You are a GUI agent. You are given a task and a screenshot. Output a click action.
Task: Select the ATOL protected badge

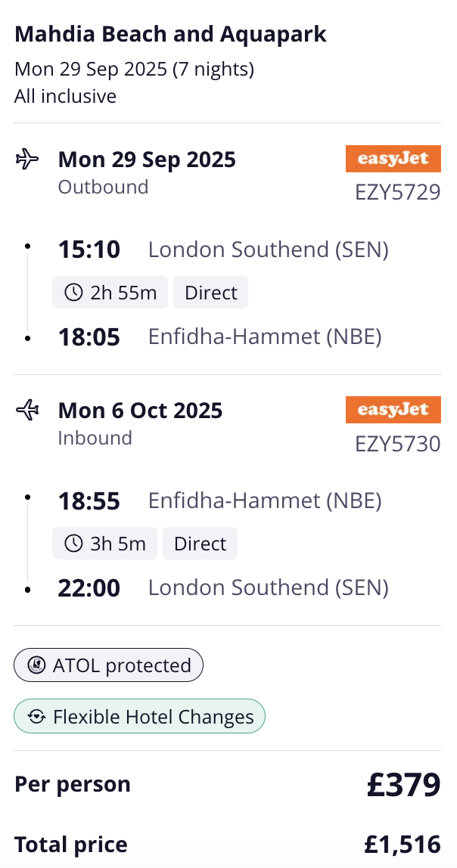[108, 665]
